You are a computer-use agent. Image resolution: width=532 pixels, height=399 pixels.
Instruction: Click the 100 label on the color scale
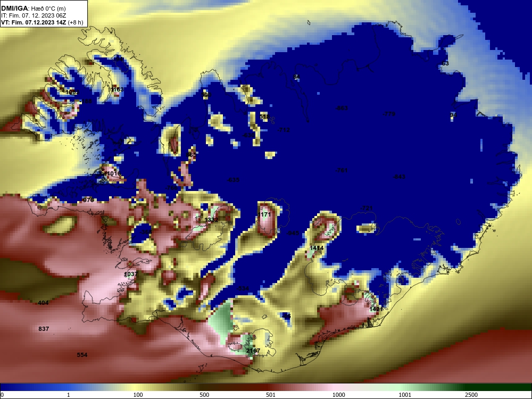coord(138,395)
